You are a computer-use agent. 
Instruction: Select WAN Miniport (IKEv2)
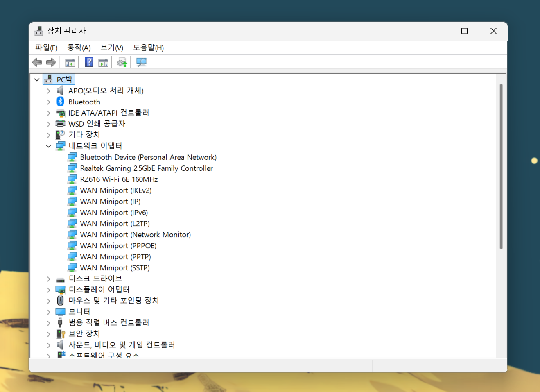[116, 190]
